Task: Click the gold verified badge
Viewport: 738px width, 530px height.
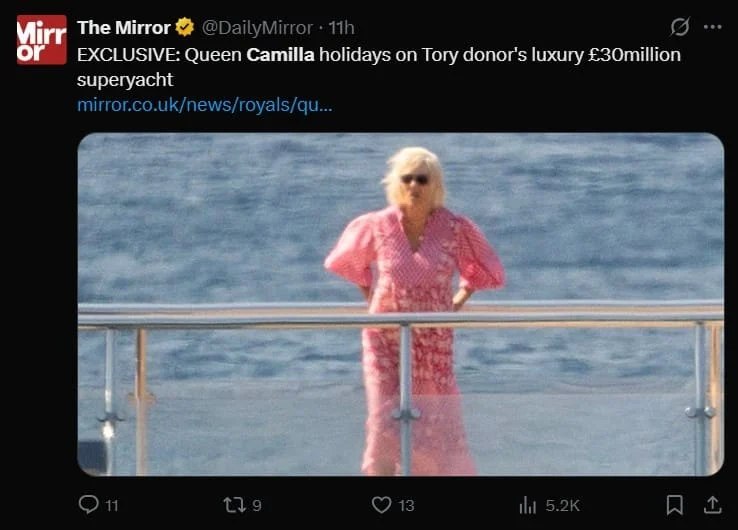Action: [x=185, y=27]
